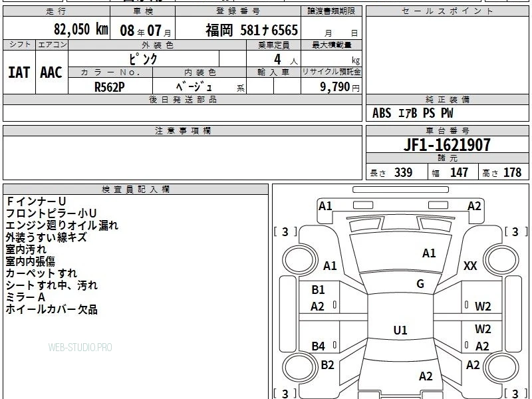Select the note フロントピラー小U

(x=51, y=213)
